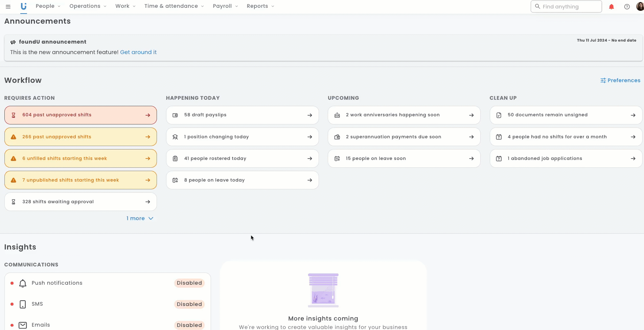Open the Payroll menu
This screenshot has height=330, width=644.
(225, 6)
